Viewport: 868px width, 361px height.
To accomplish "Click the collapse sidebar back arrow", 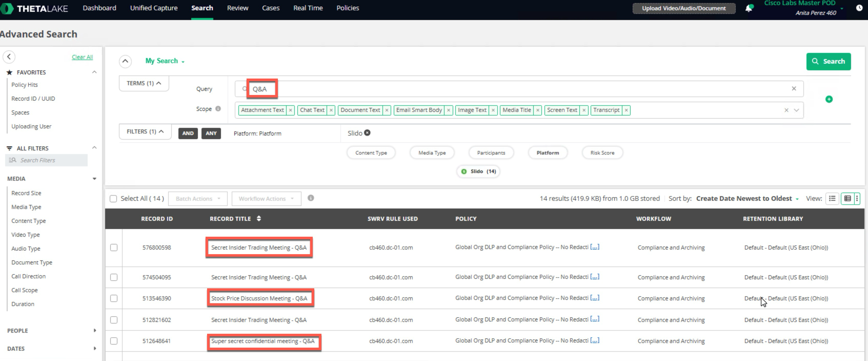I will click(9, 57).
